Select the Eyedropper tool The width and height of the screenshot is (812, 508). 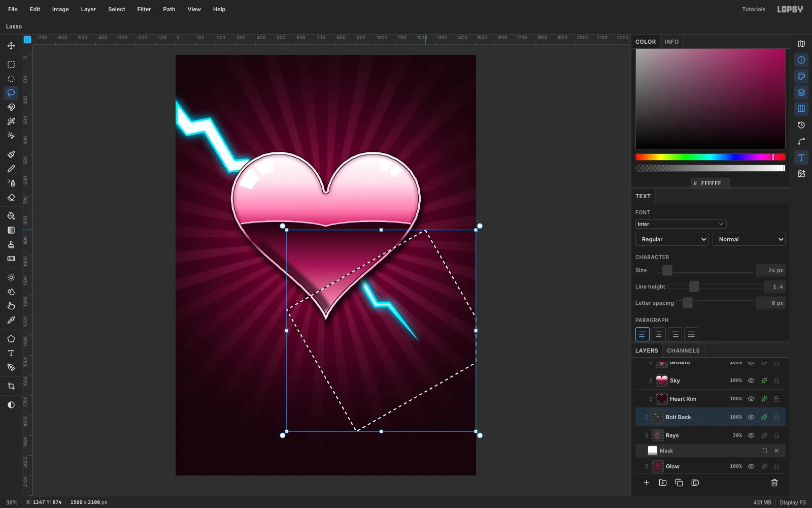click(x=11, y=320)
